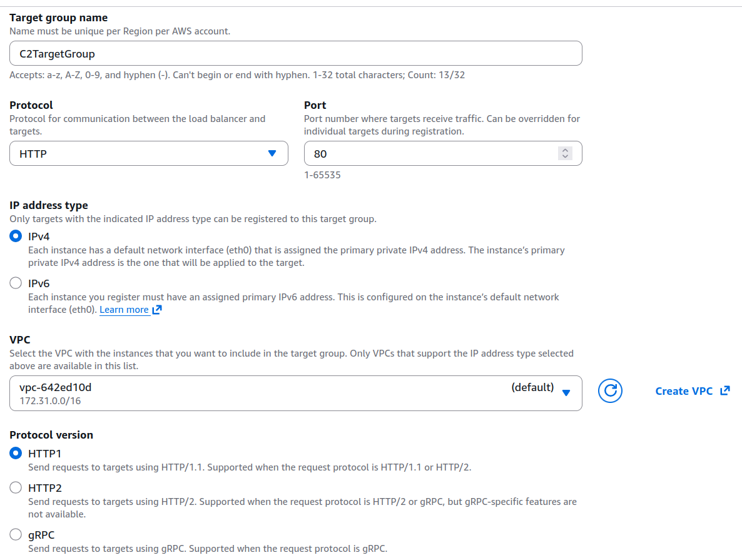Click the external-link icon after Learn more
The width and height of the screenshot is (742, 560).
coord(157,310)
